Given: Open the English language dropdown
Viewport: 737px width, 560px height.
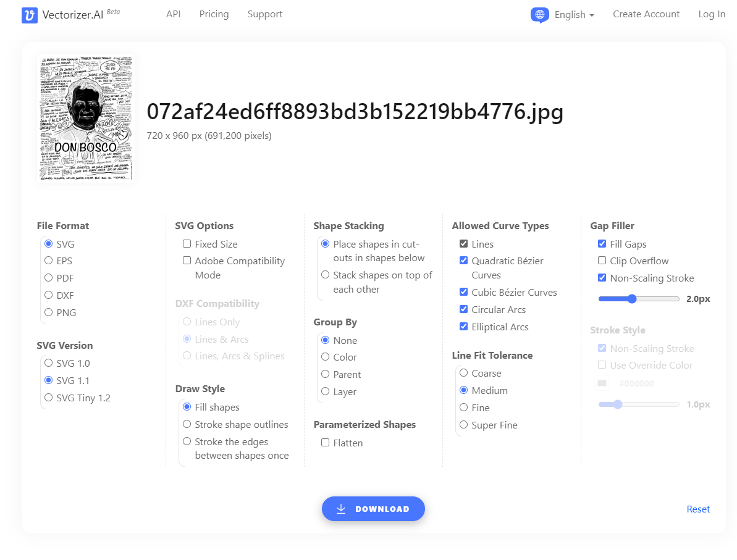Looking at the screenshot, I should coord(574,15).
